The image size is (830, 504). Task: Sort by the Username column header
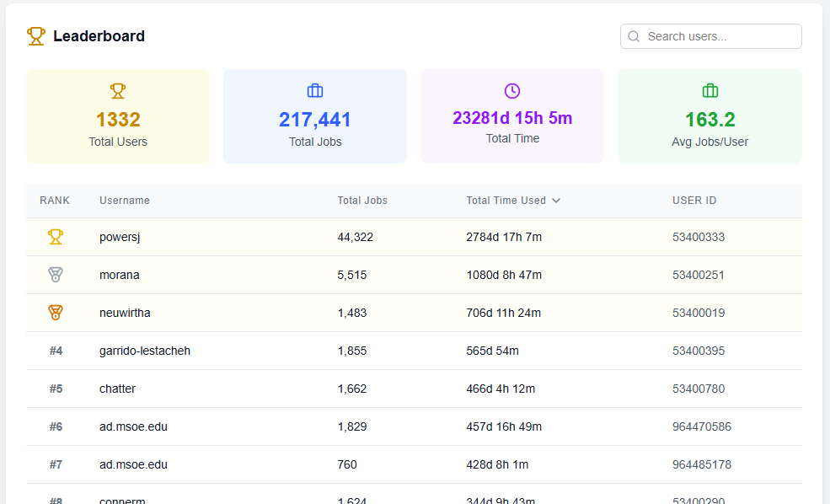(x=125, y=201)
